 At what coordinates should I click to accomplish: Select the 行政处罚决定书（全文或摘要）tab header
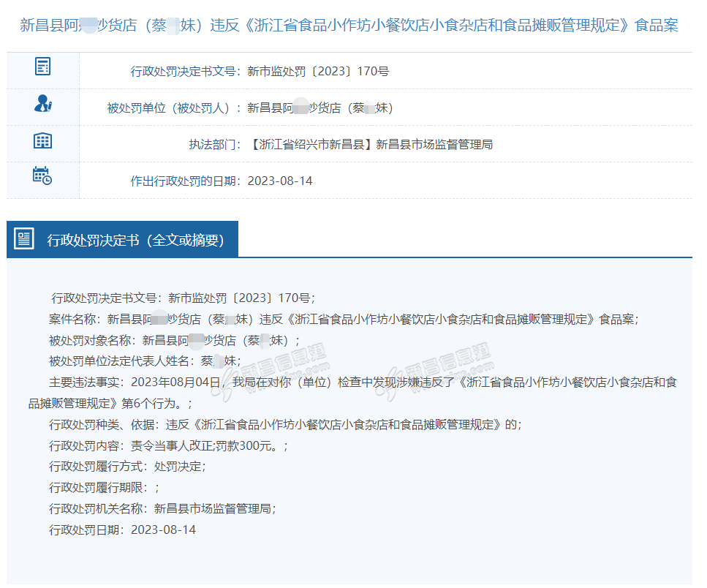pos(135,240)
